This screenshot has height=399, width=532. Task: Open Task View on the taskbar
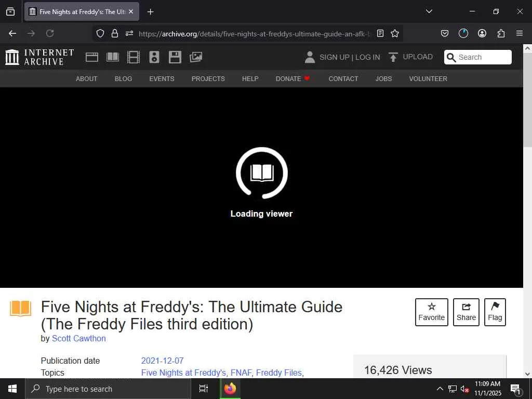[204, 389]
